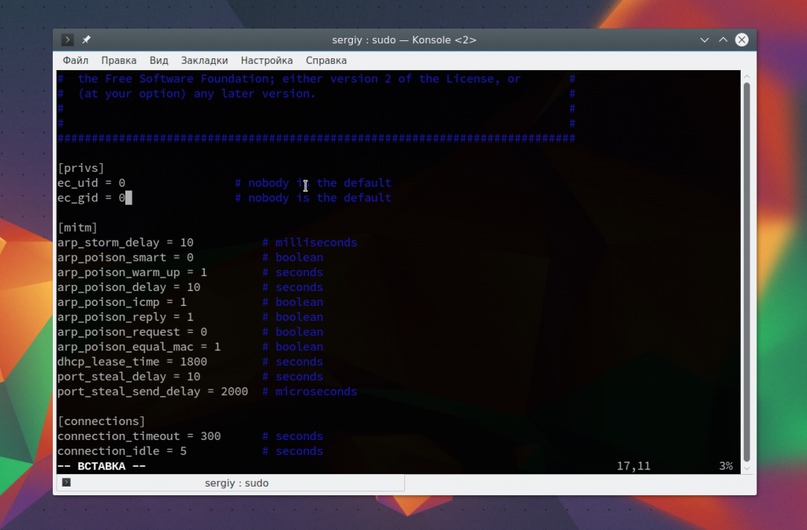Place cursor on ec_uid = 0 line
The image size is (807, 530).
pos(91,183)
